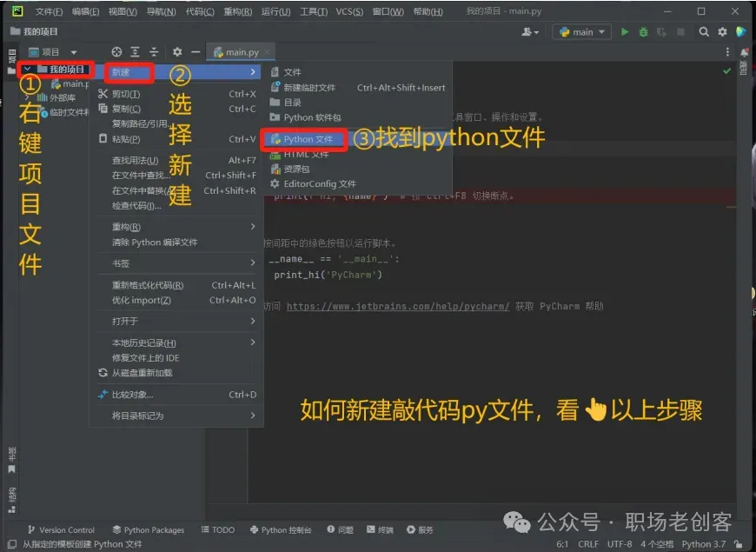The width and height of the screenshot is (756, 552).
Task: Open IDE settings gear in top toolbar
Action: pos(722,32)
